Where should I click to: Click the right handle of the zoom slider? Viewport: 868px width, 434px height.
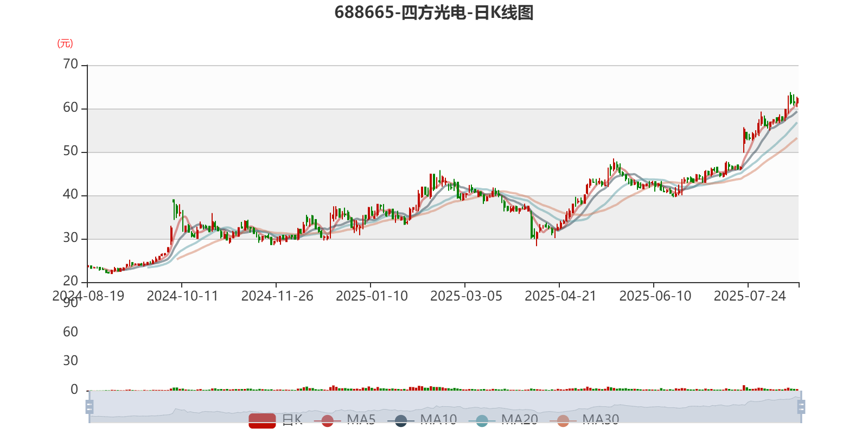(x=801, y=406)
